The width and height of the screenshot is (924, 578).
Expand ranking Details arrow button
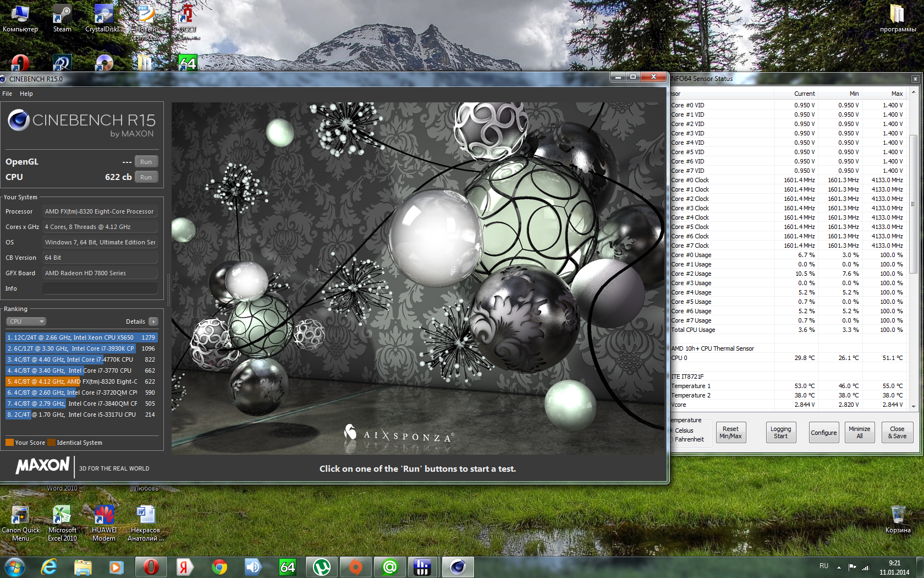pyautogui.click(x=153, y=321)
